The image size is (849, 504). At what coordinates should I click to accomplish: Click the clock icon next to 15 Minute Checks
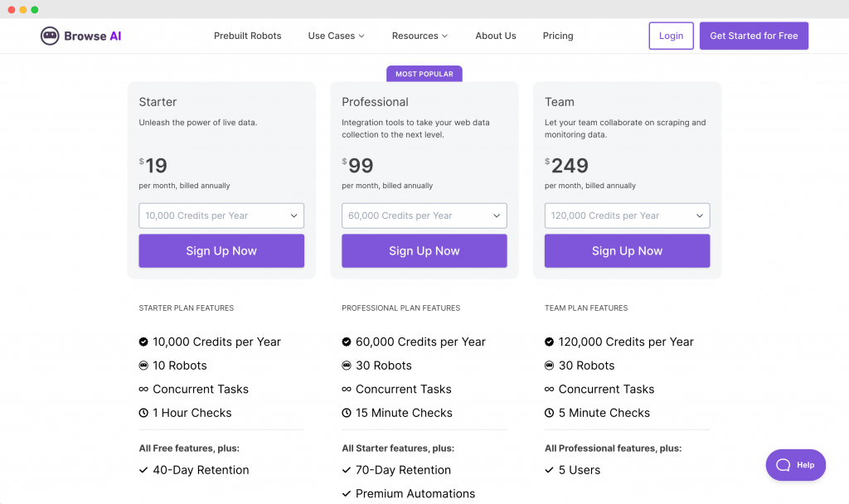coord(347,413)
